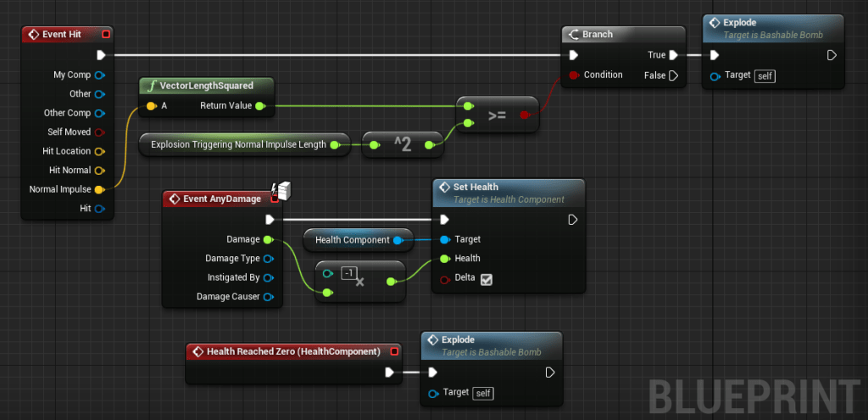Image resolution: width=868 pixels, height=420 pixels.
Task: Click the Hit Location output pin
Action: click(99, 151)
